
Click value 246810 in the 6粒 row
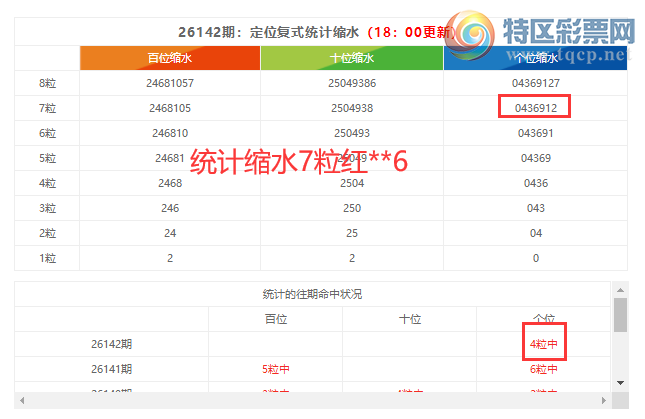(x=170, y=133)
